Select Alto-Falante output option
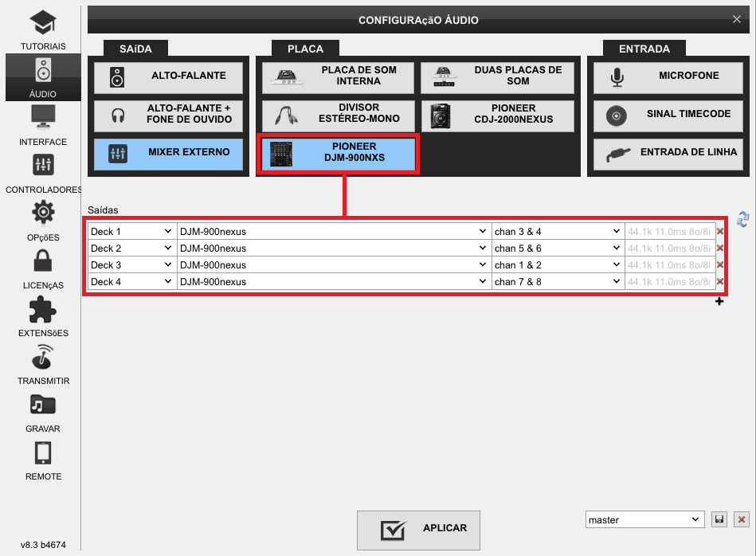The height and width of the screenshot is (556, 756). [168, 77]
